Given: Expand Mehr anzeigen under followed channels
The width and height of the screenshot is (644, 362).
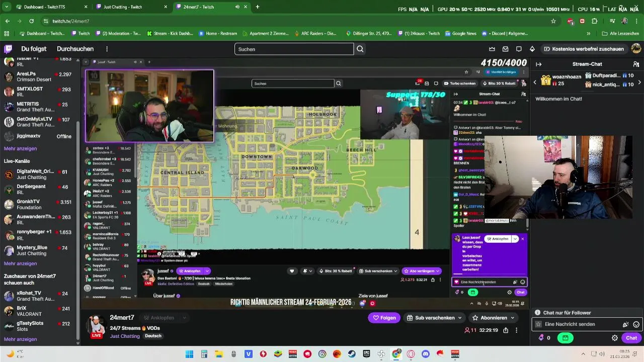Looking at the screenshot, I should [20, 148].
